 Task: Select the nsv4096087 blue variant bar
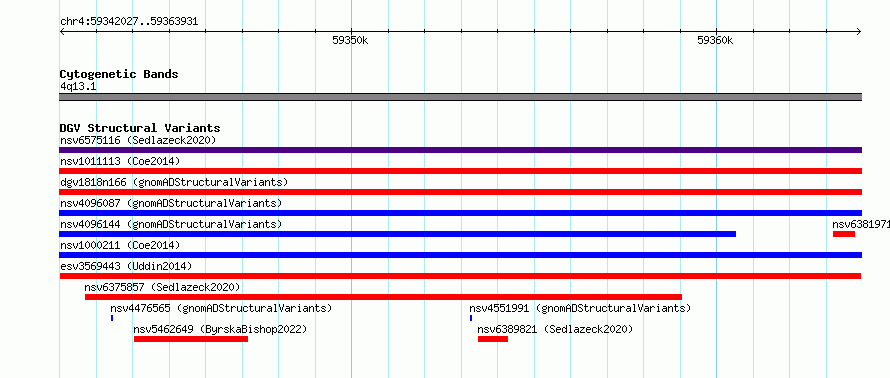tap(460, 213)
